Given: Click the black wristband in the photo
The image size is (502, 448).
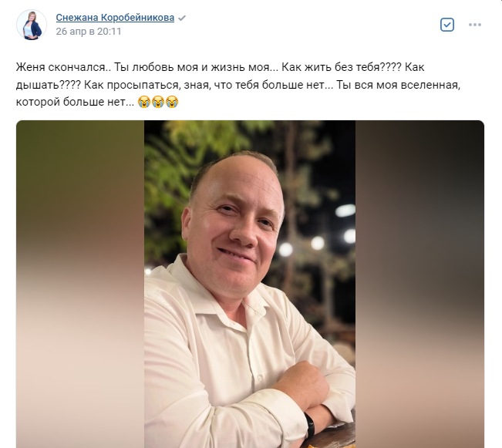Looking at the screenshot, I should (309, 425).
